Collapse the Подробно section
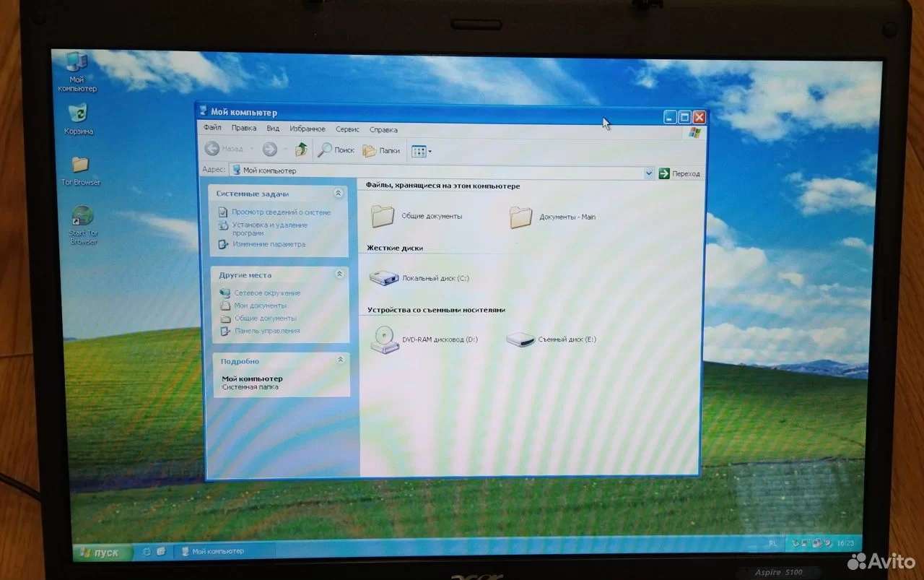Image resolution: width=924 pixels, height=580 pixels. (x=340, y=360)
